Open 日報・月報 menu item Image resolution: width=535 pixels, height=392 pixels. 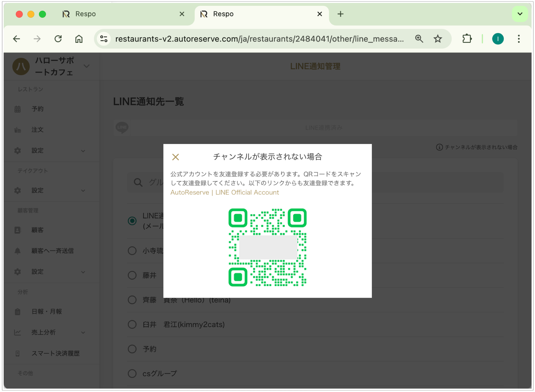[46, 311]
